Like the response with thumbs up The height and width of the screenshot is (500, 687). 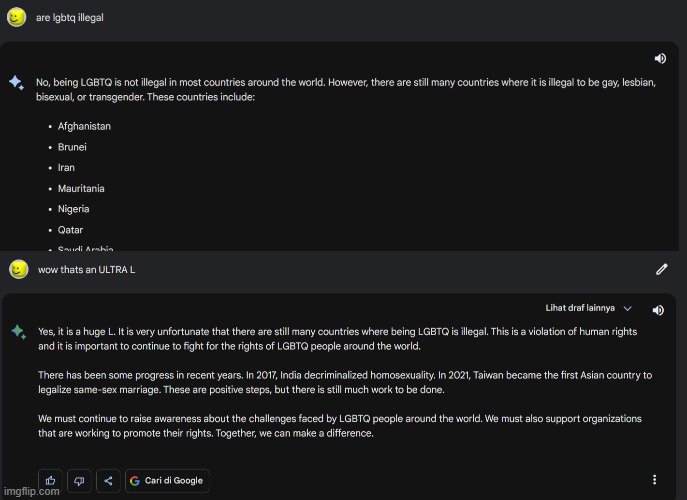point(51,481)
